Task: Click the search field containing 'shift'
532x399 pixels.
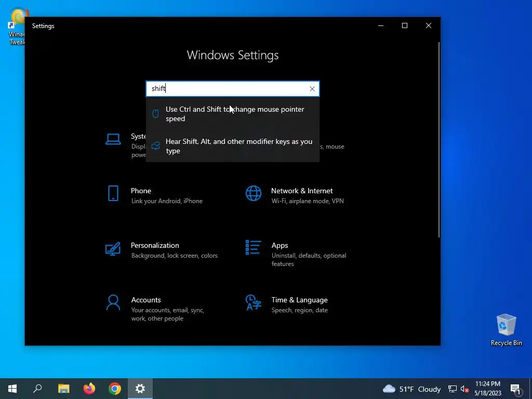Action: pos(232,89)
